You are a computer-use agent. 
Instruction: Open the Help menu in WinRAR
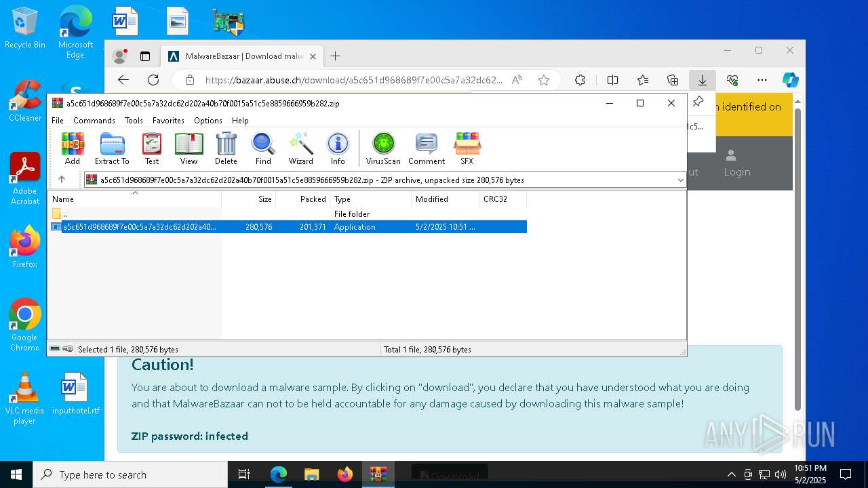[x=240, y=121]
